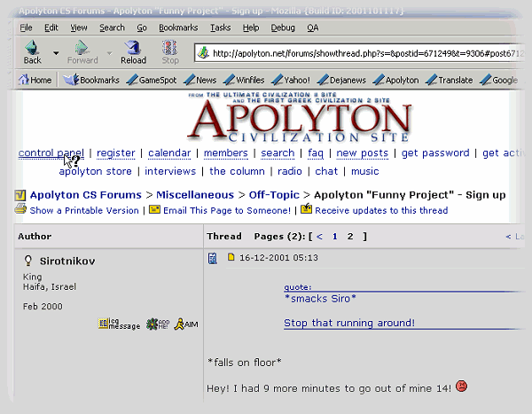
Task: Open the Edit menu
Action: [51, 27]
